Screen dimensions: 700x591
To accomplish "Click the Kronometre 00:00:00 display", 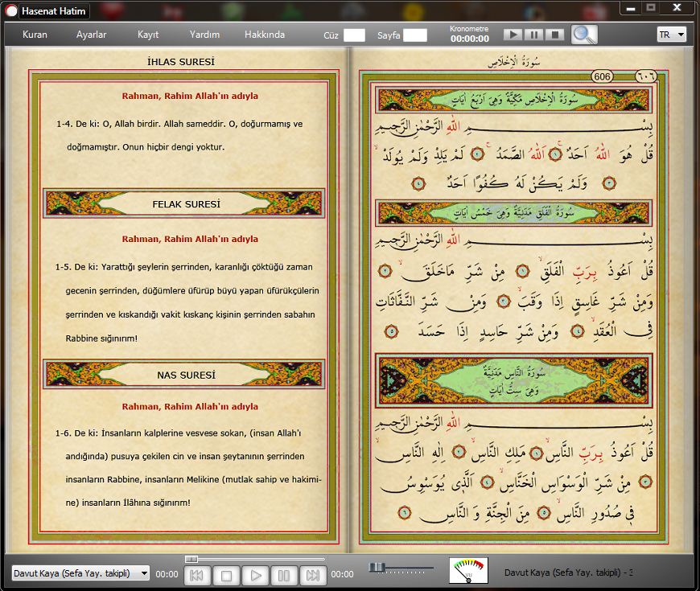I will 470,39.
